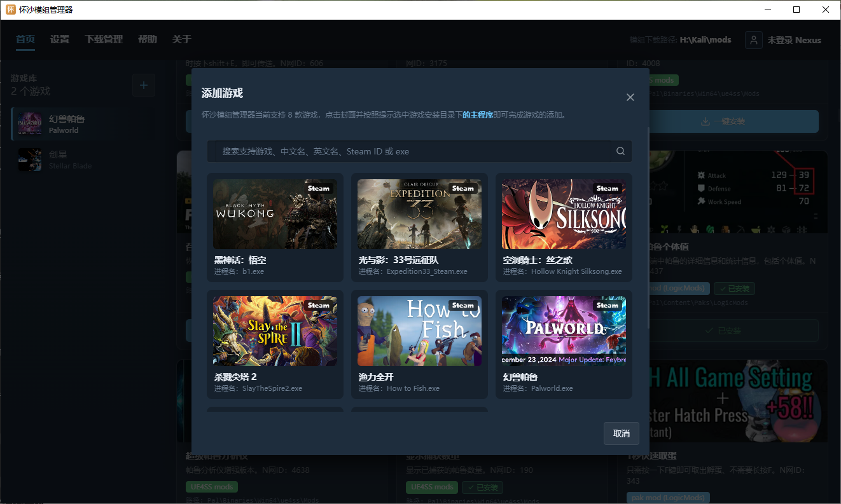841x504 pixels.
Task: Select the Expedition 33 cover image
Action: coord(419,214)
